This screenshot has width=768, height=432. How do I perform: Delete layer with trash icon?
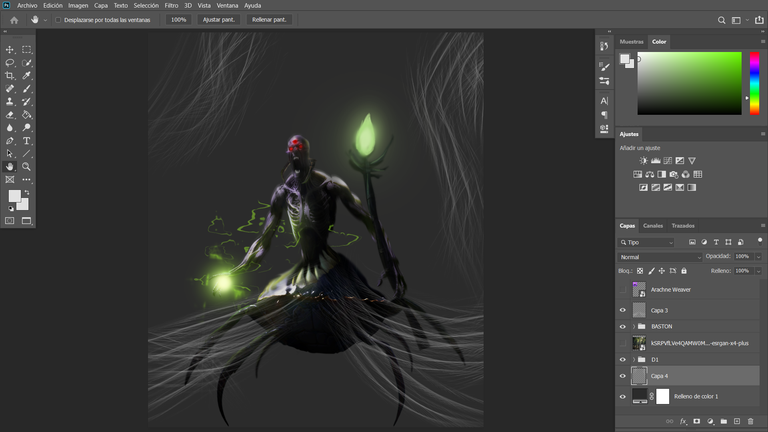(750, 421)
